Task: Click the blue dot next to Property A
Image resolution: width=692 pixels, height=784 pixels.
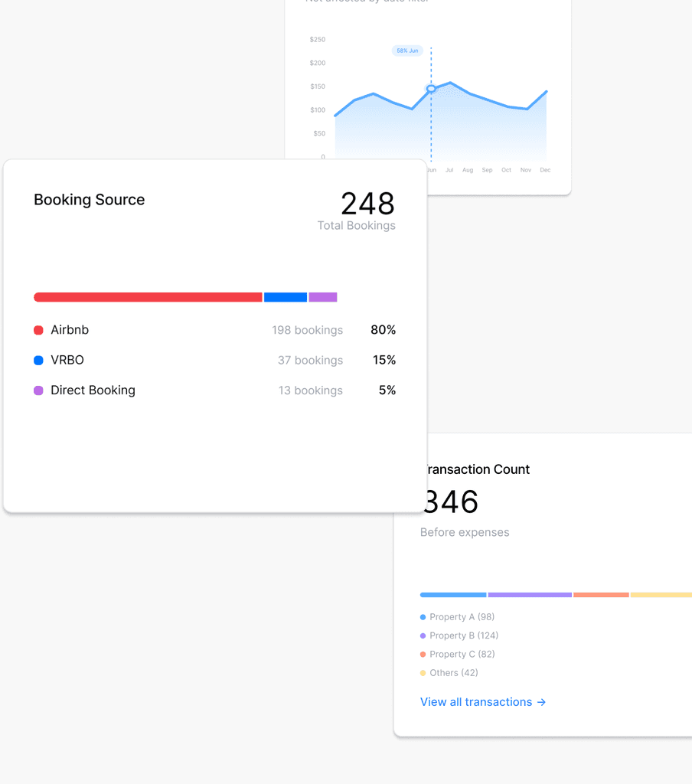Action: pos(423,617)
